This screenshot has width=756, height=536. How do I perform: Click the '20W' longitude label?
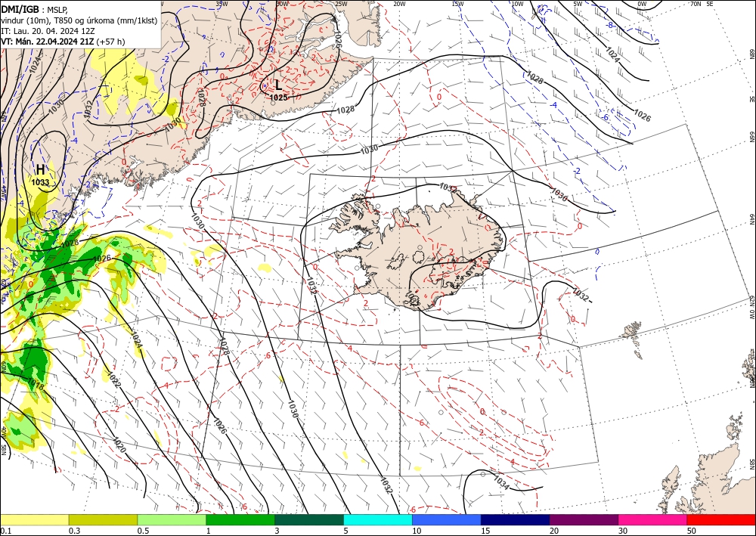(398, 4)
